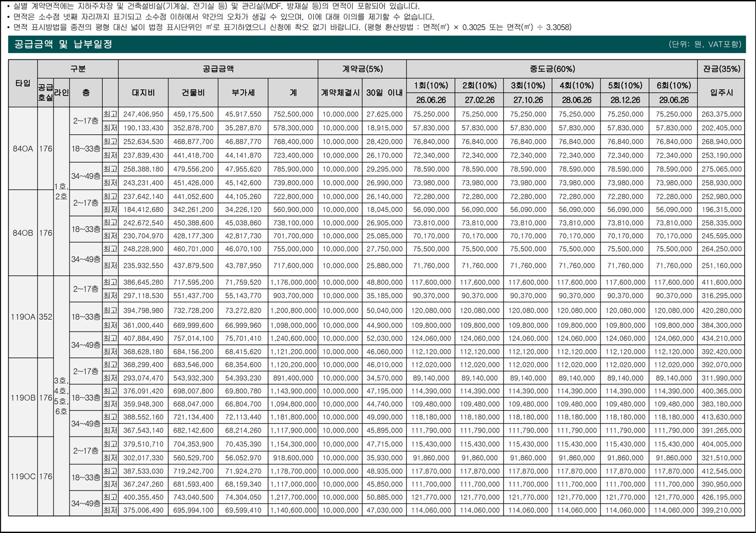Click the section title 공급금액 및 납부일정
This screenshot has height=533, width=756.
point(63,44)
